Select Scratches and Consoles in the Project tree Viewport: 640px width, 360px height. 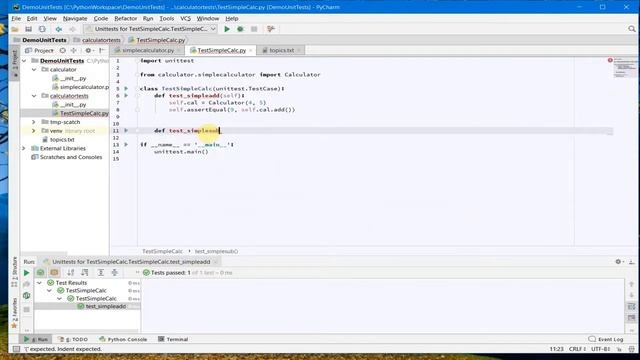pyautogui.click(x=71, y=157)
